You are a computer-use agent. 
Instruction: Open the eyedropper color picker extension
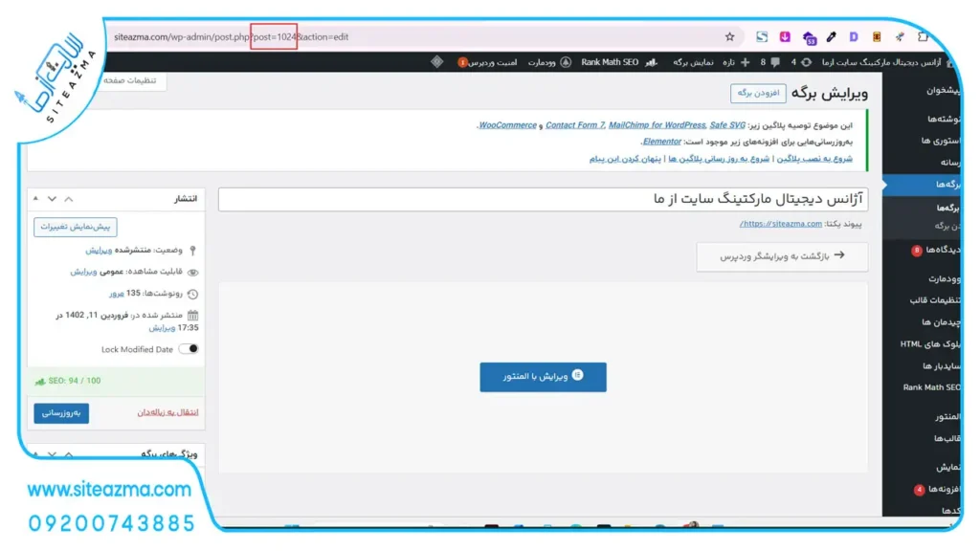point(832,37)
